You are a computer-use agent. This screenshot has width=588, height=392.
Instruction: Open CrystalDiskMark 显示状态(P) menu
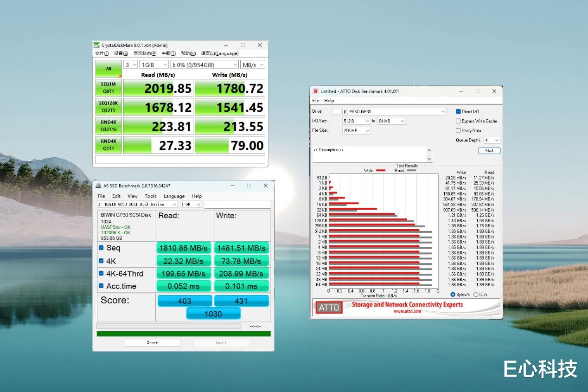pos(145,53)
